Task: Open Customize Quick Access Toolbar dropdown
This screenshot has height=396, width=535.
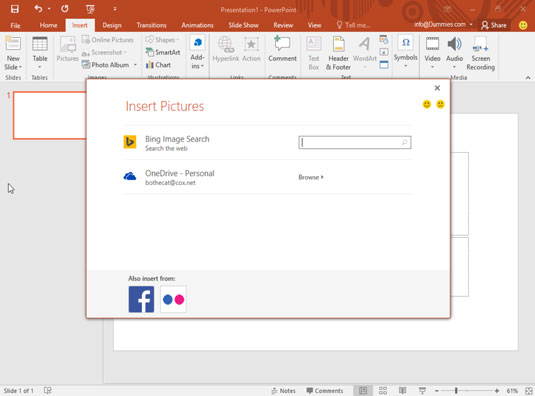Action: (115, 9)
